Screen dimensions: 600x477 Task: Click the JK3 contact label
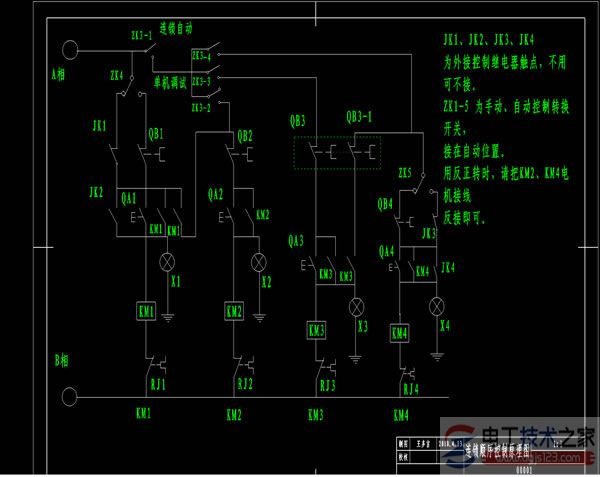(429, 233)
